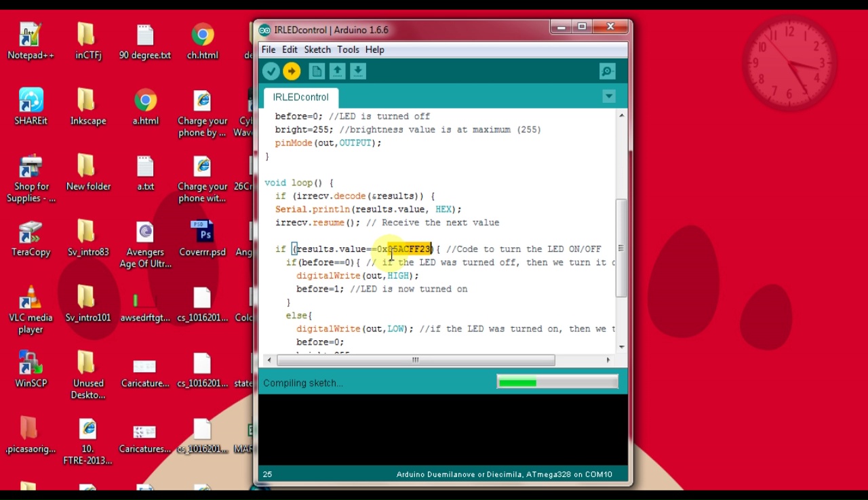Click the horizontal scrollbar thumb

coord(415,360)
